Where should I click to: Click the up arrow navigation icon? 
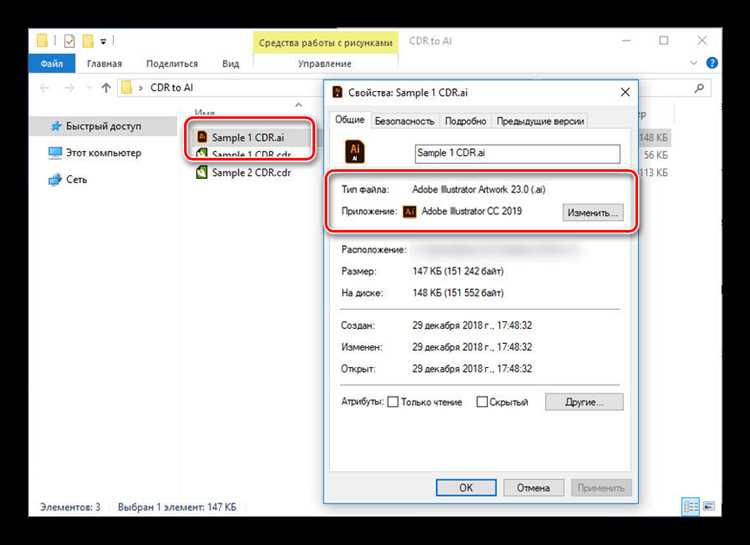coord(106,88)
